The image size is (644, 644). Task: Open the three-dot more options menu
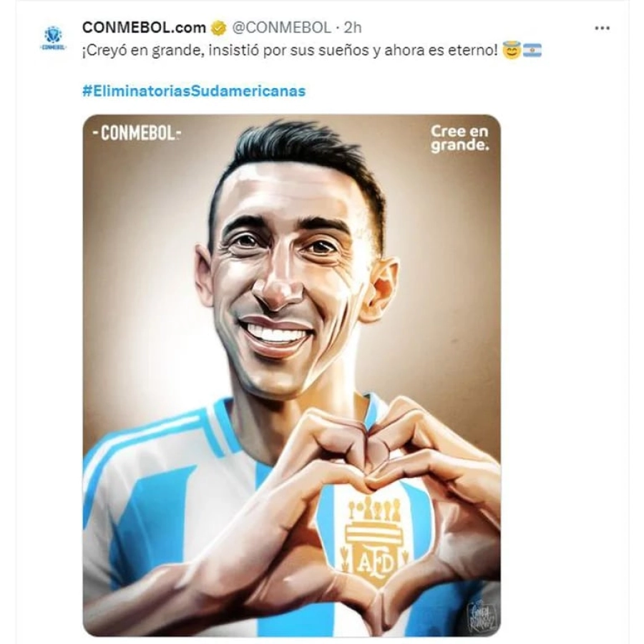point(602,28)
